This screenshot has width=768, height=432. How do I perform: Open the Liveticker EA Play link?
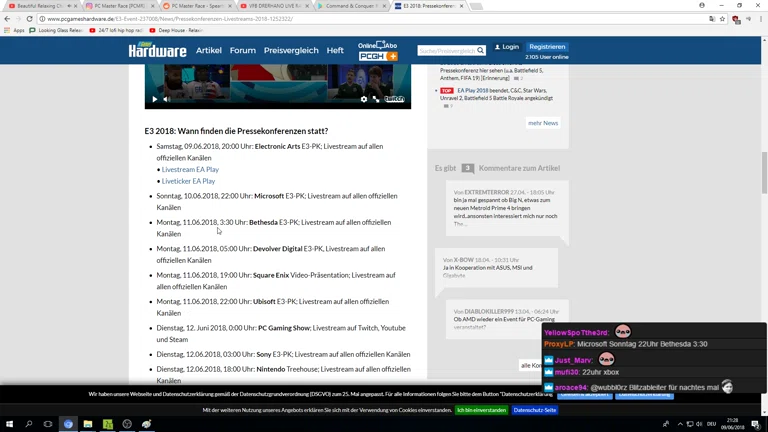pos(188,181)
